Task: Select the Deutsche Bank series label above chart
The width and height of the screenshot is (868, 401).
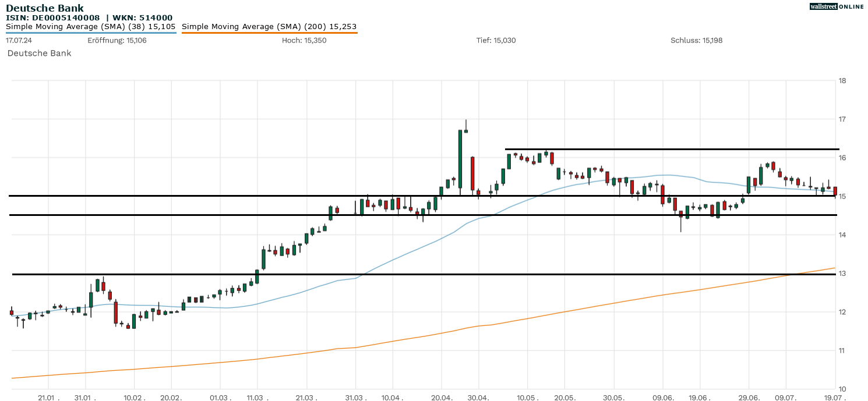Action: coord(39,53)
